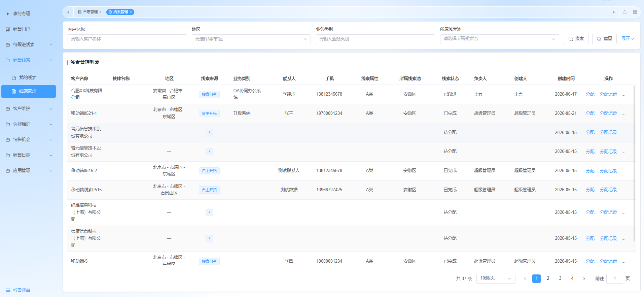Viewport: 644px width, 297px height.
Task: Expand the 客户维护 submenu chevron
Action: [x=51, y=109]
